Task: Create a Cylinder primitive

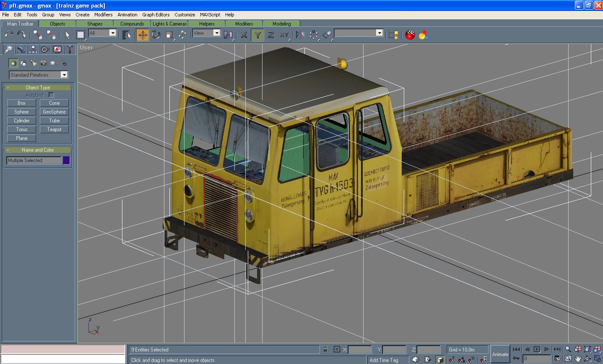Action: click(21, 121)
